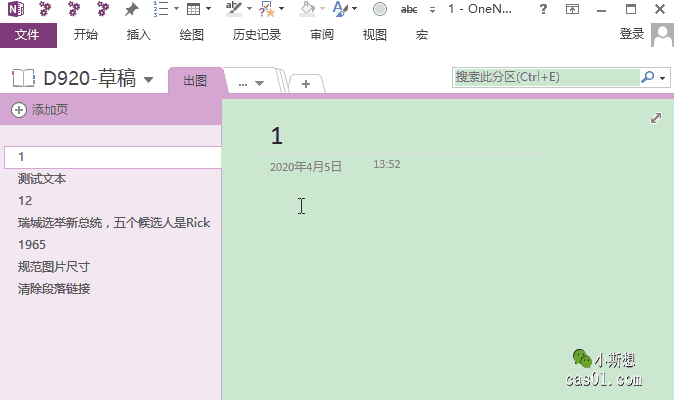Open the tags dropdown arrow
The image size is (674, 400).
point(282,9)
